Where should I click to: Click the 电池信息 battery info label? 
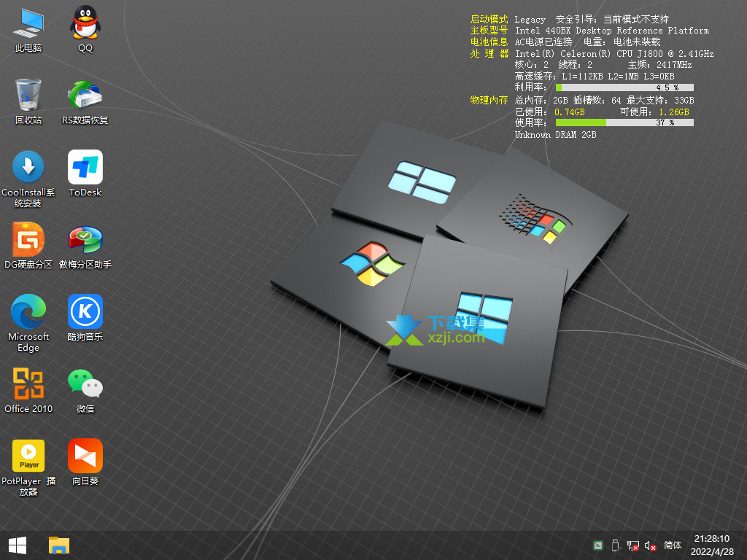489,42
